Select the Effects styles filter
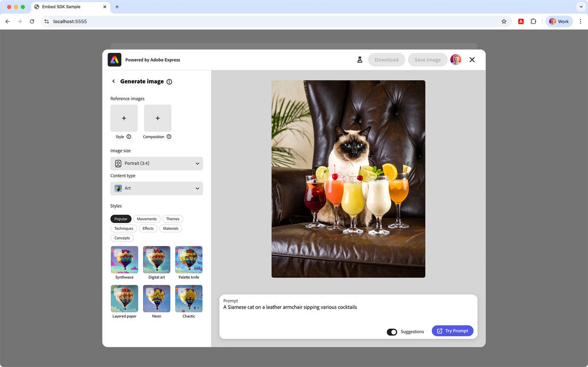The image size is (588, 367). 147,228
